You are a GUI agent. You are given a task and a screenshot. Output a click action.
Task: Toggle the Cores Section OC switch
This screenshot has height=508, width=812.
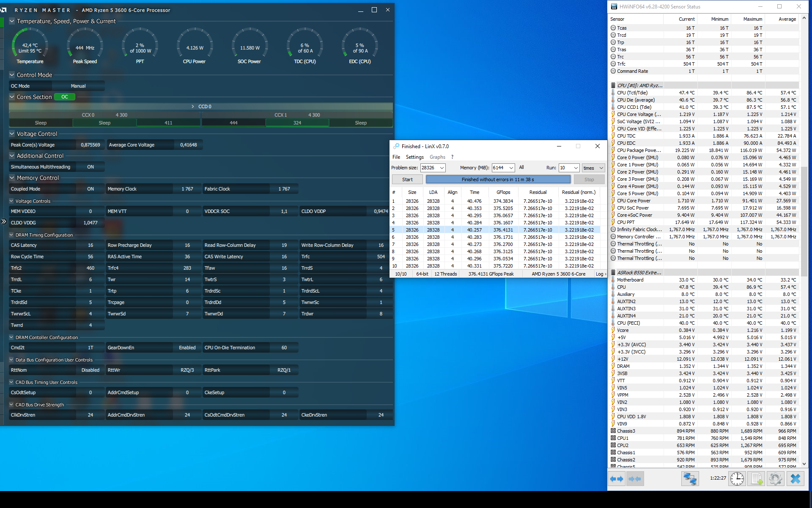coord(65,97)
